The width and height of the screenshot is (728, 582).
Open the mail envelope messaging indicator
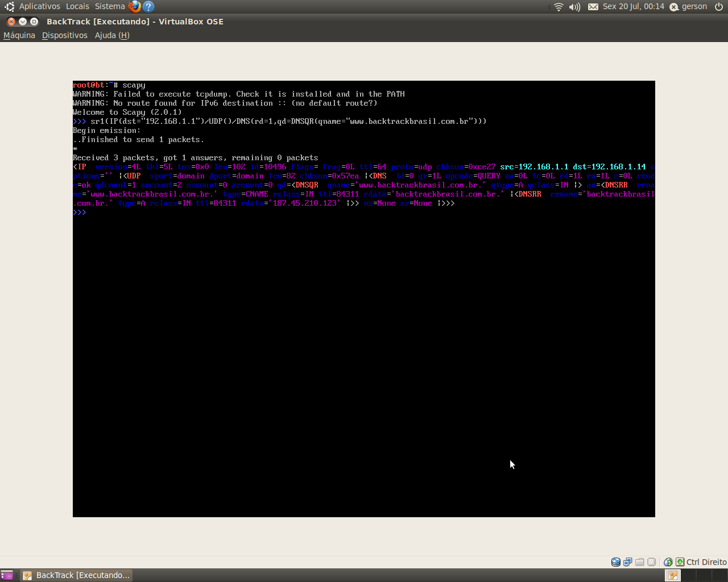click(x=593, y=7)
